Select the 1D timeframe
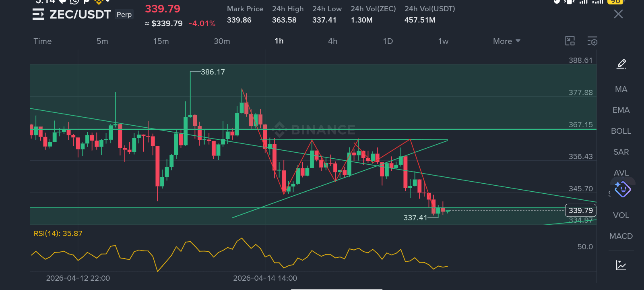This screenshot has width=644, height=290. coord(388,41)
